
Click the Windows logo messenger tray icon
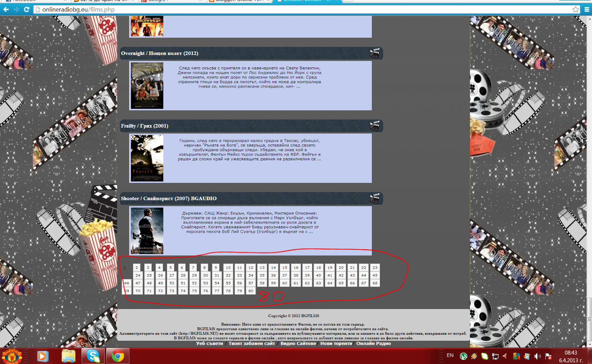(527, 356)
